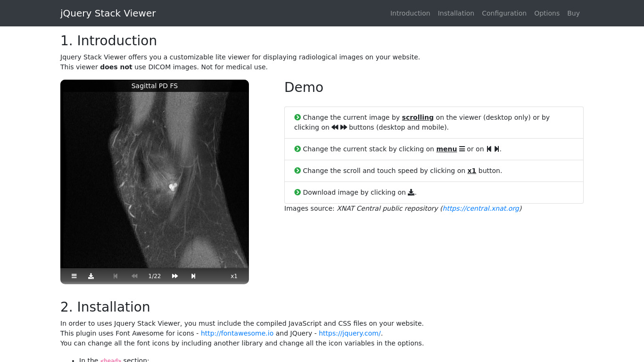Click the jQuery Stack Viewer brand title
Viewport: 644px width, 362px height.
click(108, 13)
